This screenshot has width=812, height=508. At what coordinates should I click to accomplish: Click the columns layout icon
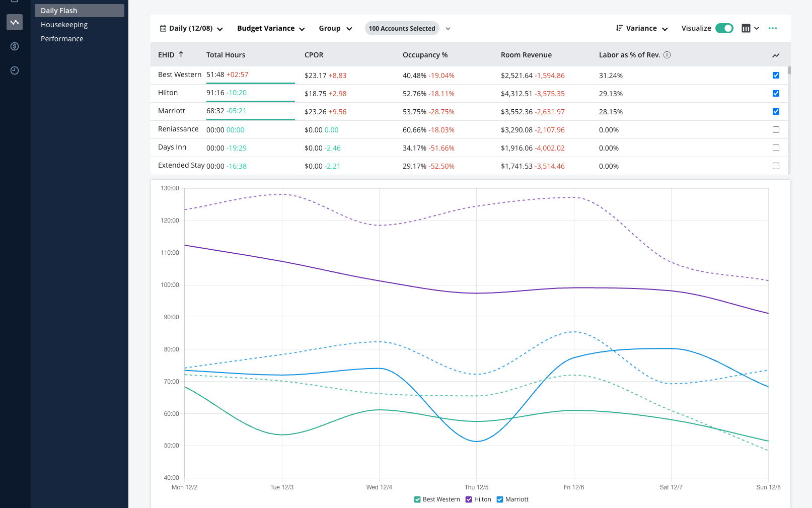(746, 28)
